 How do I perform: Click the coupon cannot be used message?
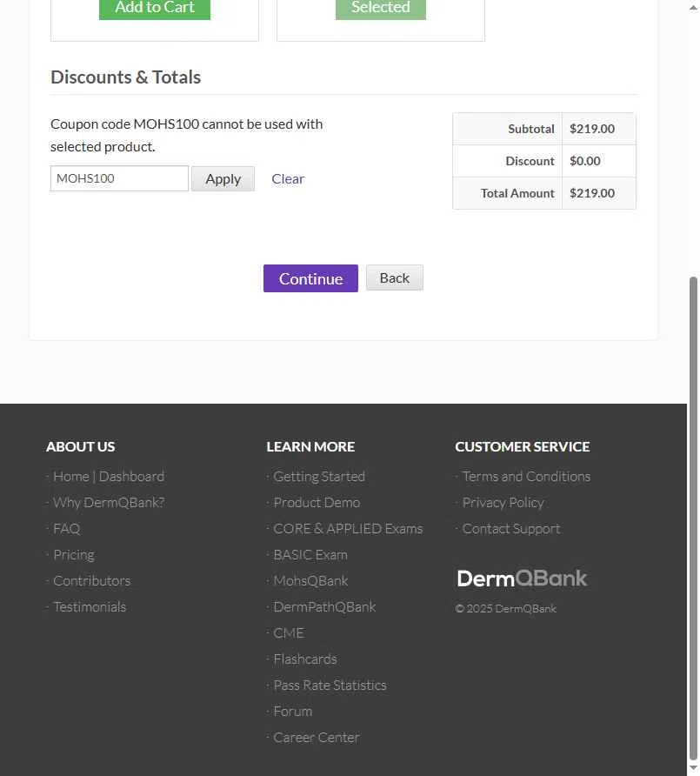click(186, 135)
